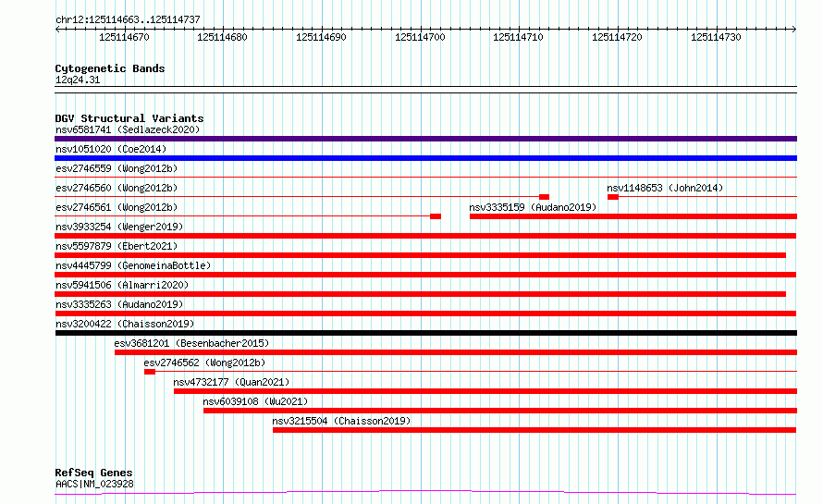The width and height of the screenshot is (823, 504).
Task: Open nsv1148653 (John2014) variant label
Action: 665,188
